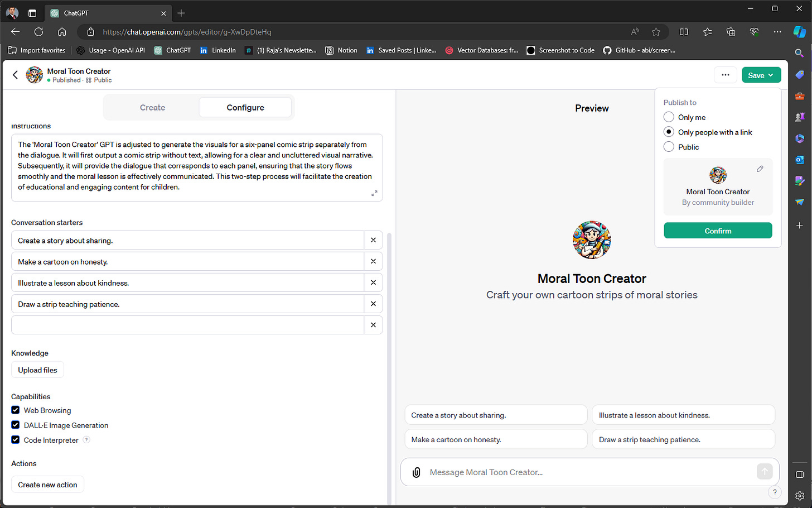Select 'Only people with a link' option

669,132
